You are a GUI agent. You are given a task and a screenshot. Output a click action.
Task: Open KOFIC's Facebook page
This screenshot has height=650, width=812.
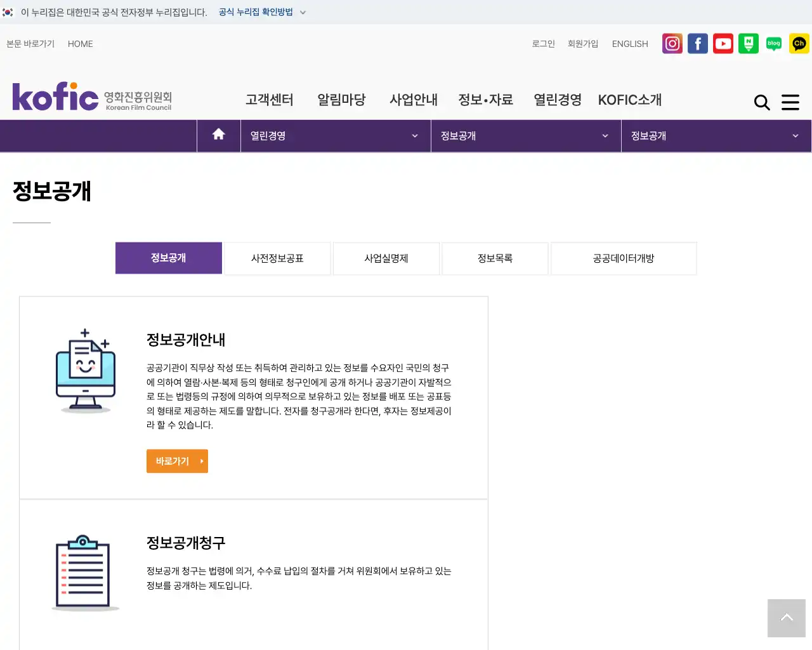click(697, 43)
